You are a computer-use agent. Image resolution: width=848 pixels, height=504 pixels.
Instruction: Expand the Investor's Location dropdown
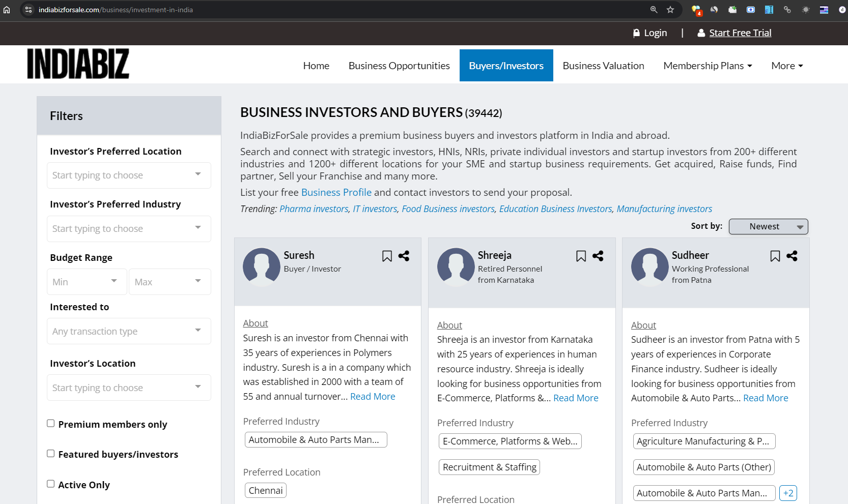pyautogui.click(x=129, y=388)
